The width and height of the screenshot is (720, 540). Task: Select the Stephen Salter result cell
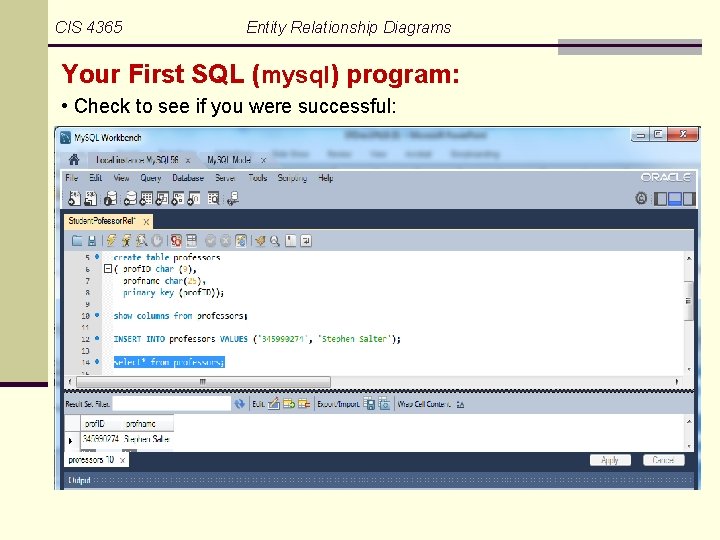pyautogui.click(x=147, y=439)
